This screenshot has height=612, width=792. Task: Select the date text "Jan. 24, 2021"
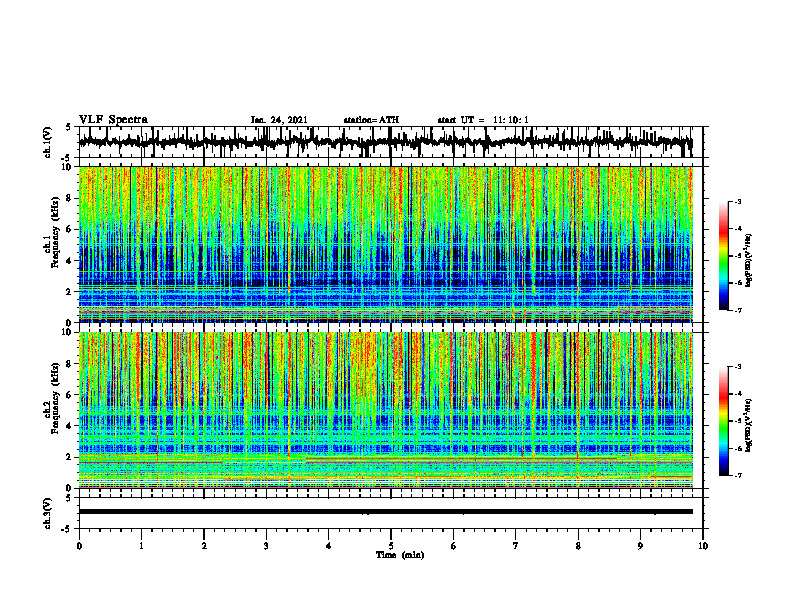pos(279,120)
